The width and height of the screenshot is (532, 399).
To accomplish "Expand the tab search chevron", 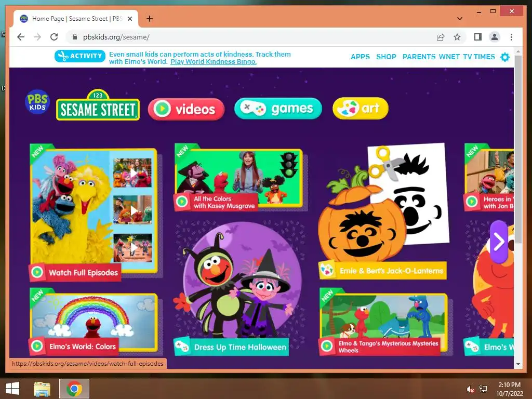I will coord(460,19).
